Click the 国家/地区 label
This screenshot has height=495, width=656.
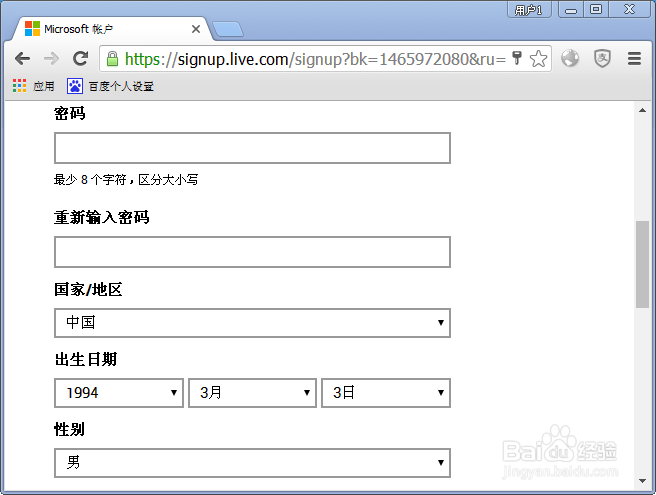pyautogui.click(x=88, y=290)
